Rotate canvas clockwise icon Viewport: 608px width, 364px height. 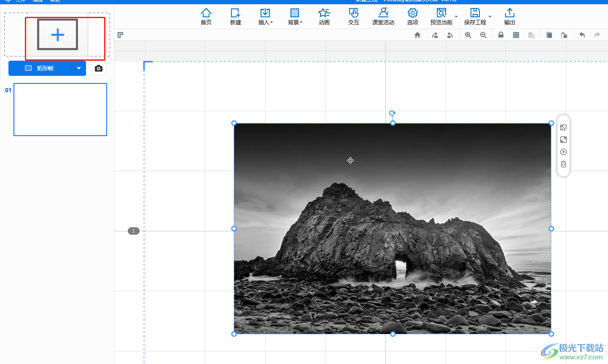point(435,35)
